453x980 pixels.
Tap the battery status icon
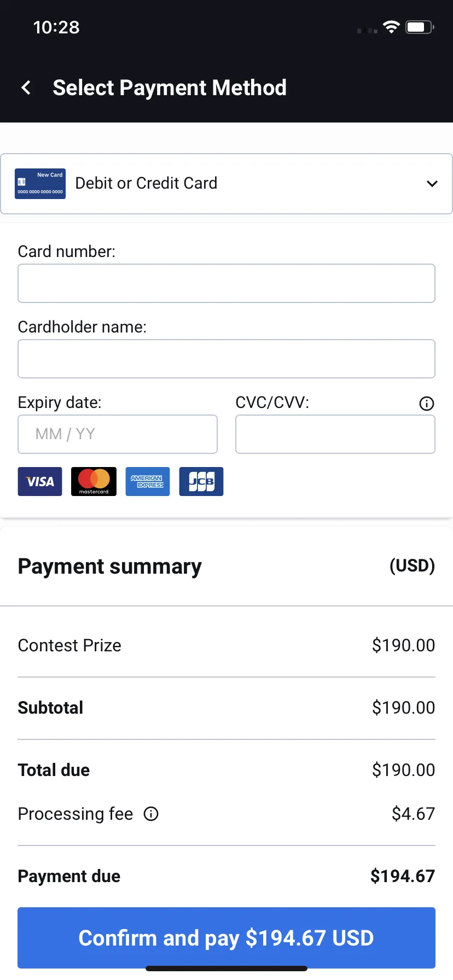420,27
